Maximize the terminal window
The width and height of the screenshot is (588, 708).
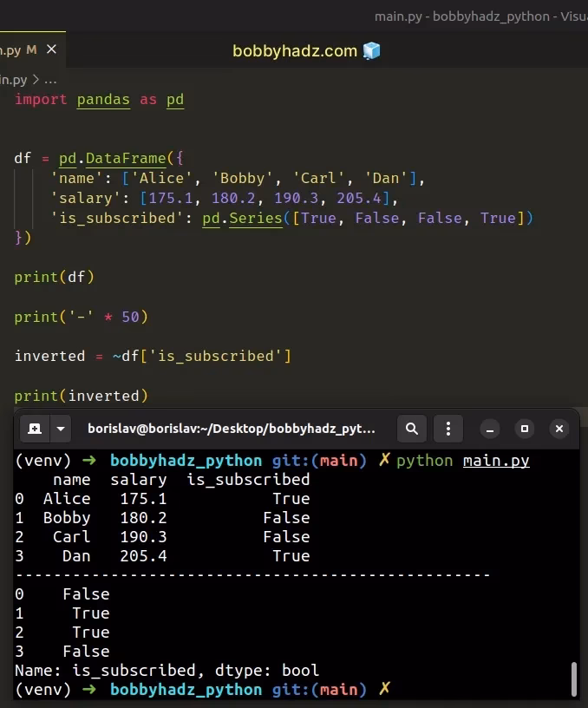click(x=525, y=429)
